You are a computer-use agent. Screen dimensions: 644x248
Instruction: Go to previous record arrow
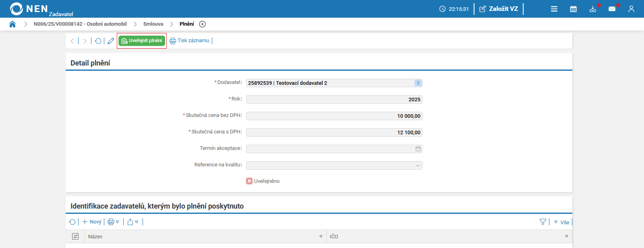(x=72, y=41)
